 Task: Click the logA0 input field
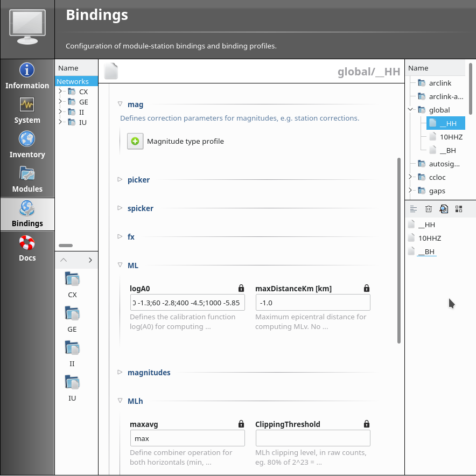tap(187, 303)
